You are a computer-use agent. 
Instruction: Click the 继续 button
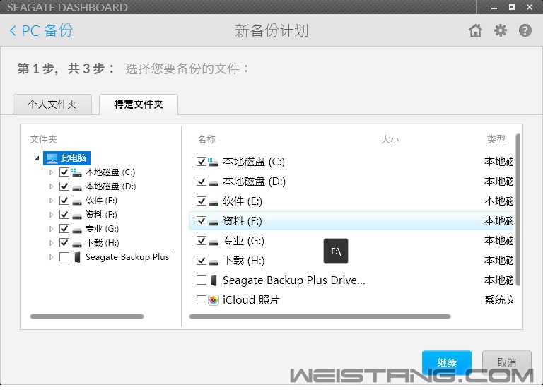[x=447, y=362]
